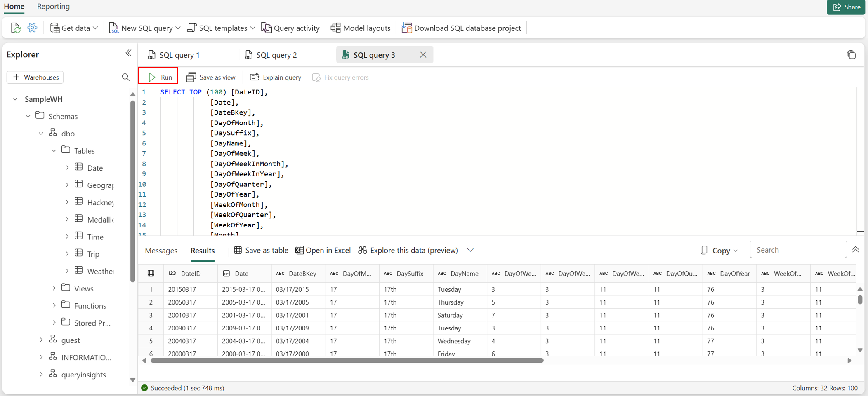Click the DayName column header
This screenshot has height=396, width=868.
point(460,273)
